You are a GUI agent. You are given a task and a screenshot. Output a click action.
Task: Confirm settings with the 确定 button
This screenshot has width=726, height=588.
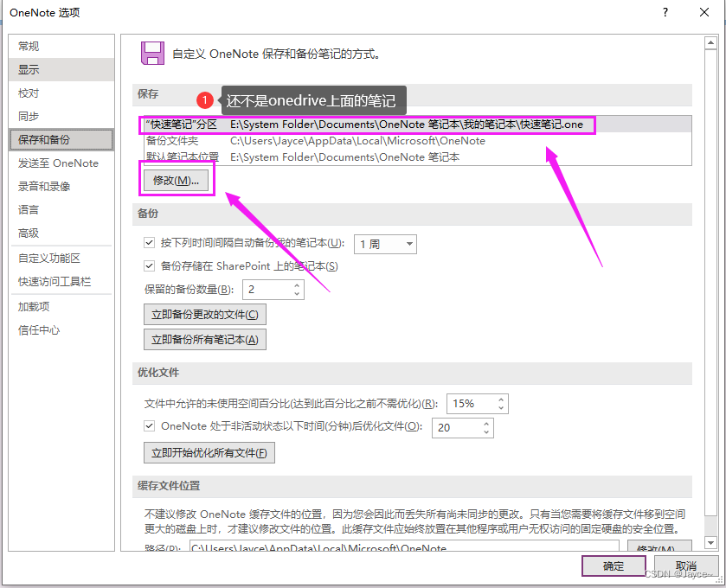614,566
